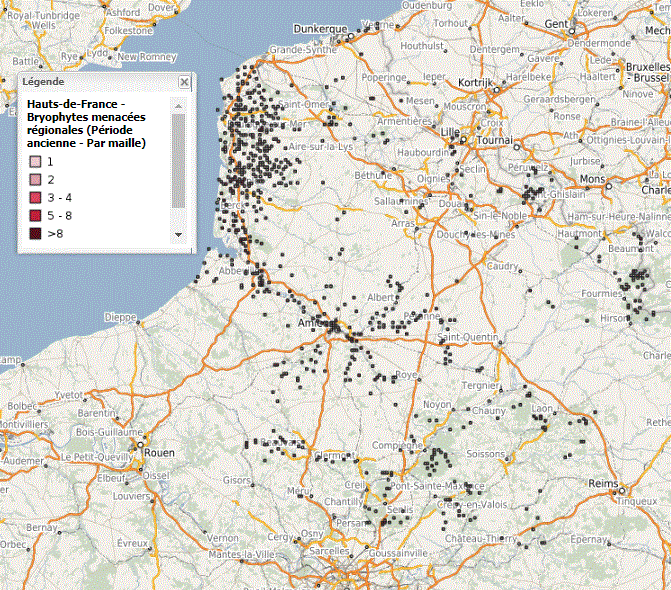Click the Dieppe label on the coast
671x590 pixels.
pyautogui.click(x=119, y=317)
